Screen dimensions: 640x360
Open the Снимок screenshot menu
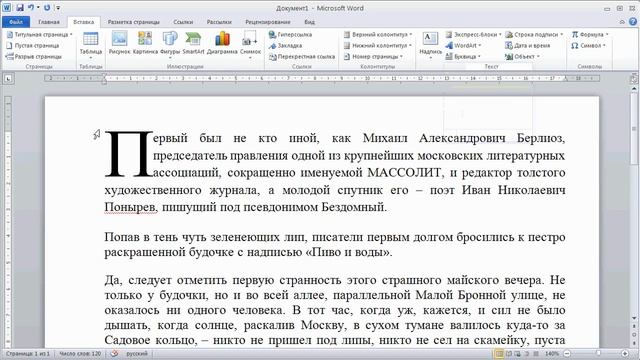click(250, 44)
